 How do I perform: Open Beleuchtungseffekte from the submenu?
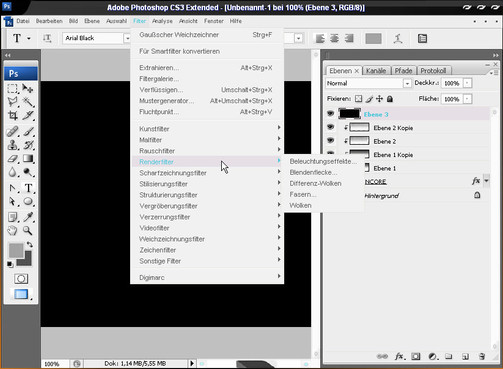point(323,161)
